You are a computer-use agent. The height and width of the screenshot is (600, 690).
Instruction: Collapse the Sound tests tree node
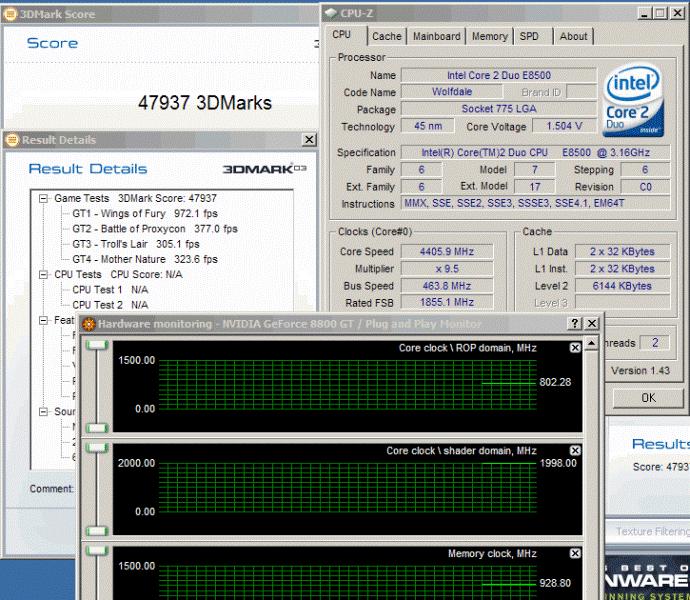pos(43,412)
